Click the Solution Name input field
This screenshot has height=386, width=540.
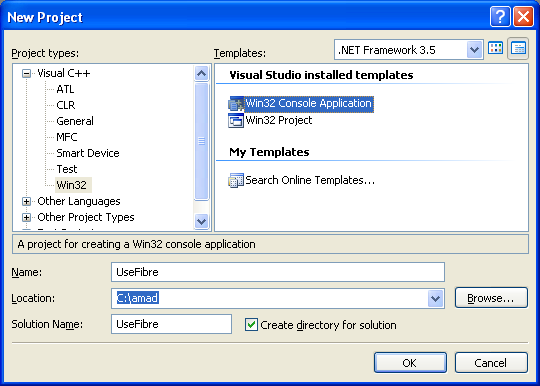click(172, 324)
